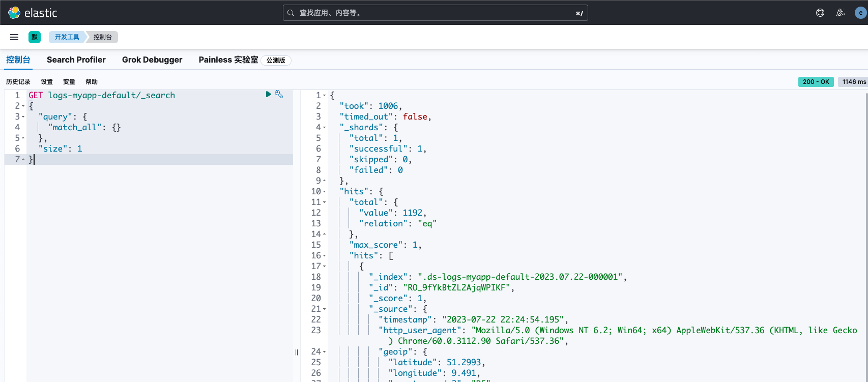The image size is (868, 382).
Task: Collapse the query block fold on line 3
Action: click(x=23, y=117)
